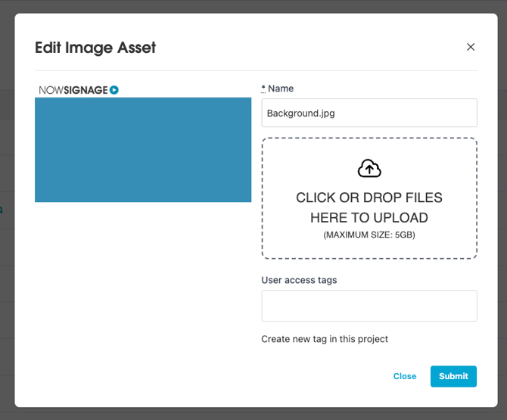
Task: Click the Maximum Size 5GB note
Action: (369, 235)
